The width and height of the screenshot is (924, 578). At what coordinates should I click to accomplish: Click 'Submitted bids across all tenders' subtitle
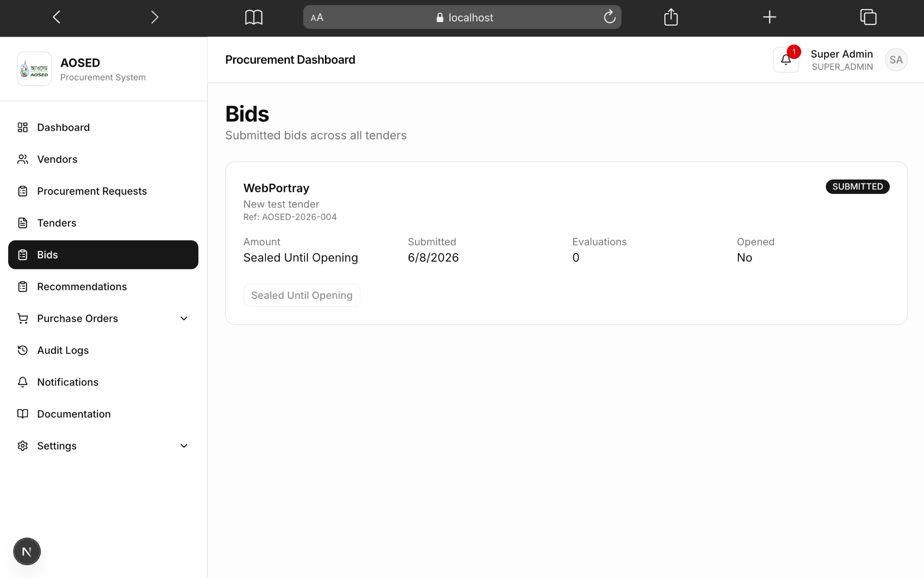point(315,135)
